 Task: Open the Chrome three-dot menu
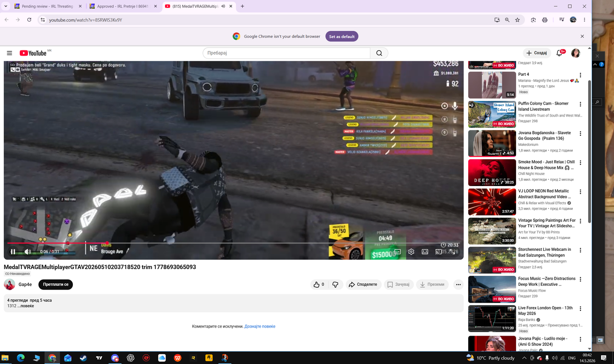584,20
